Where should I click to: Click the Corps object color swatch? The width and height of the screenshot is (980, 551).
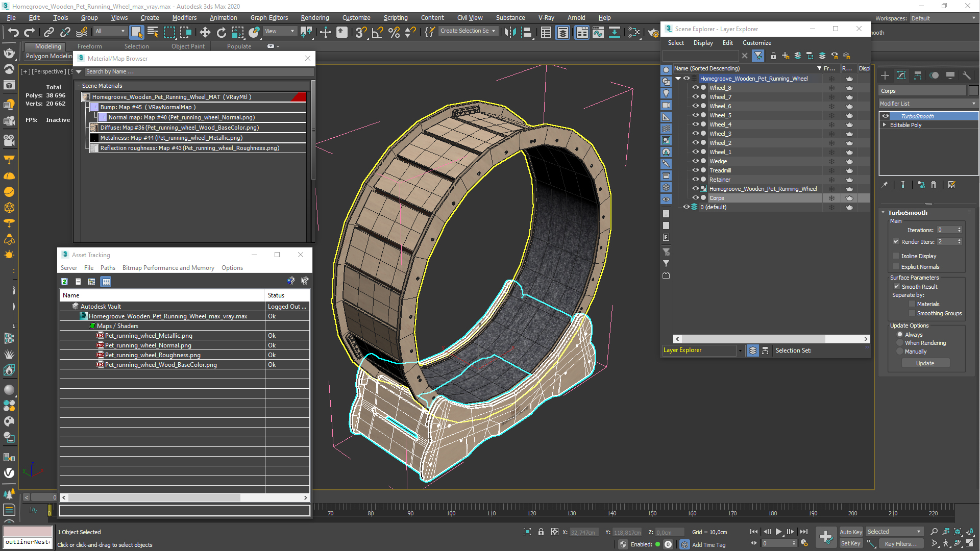[973, 91]
